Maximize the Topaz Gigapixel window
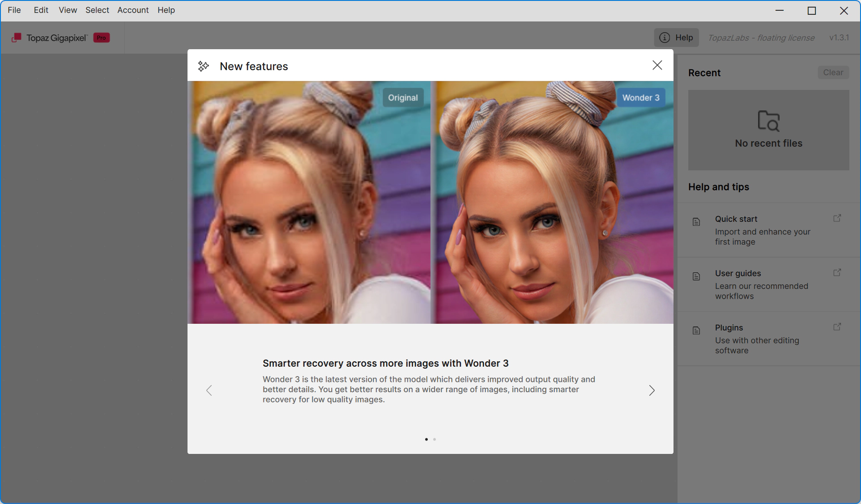This screenshot has width=861, height=504. pos(812,10)
